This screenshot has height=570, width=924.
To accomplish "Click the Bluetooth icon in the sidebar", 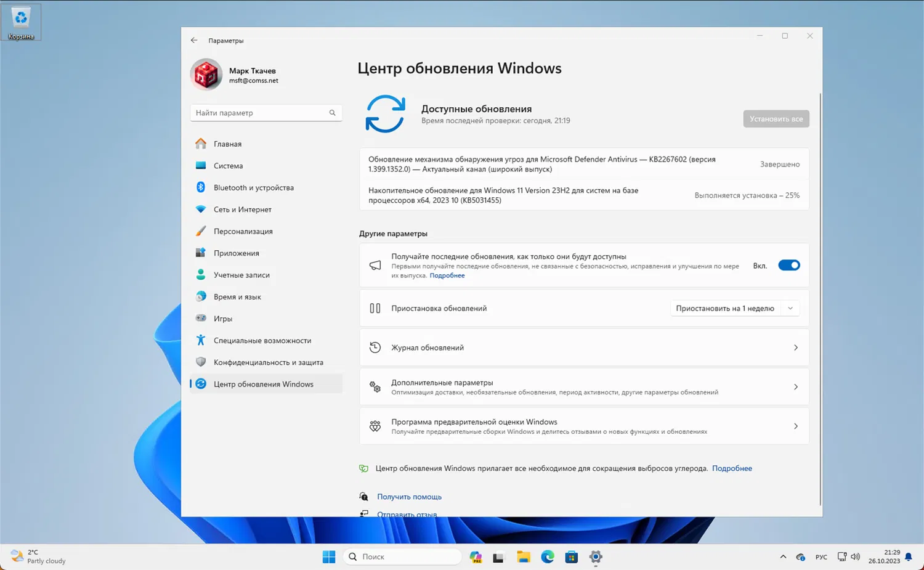I will pyautogui.click(x=201, y=187).
